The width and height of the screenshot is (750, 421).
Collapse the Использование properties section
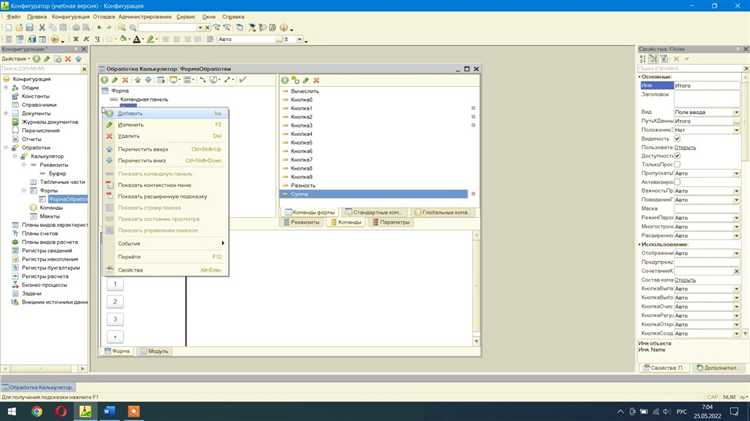tap(640, 244)
